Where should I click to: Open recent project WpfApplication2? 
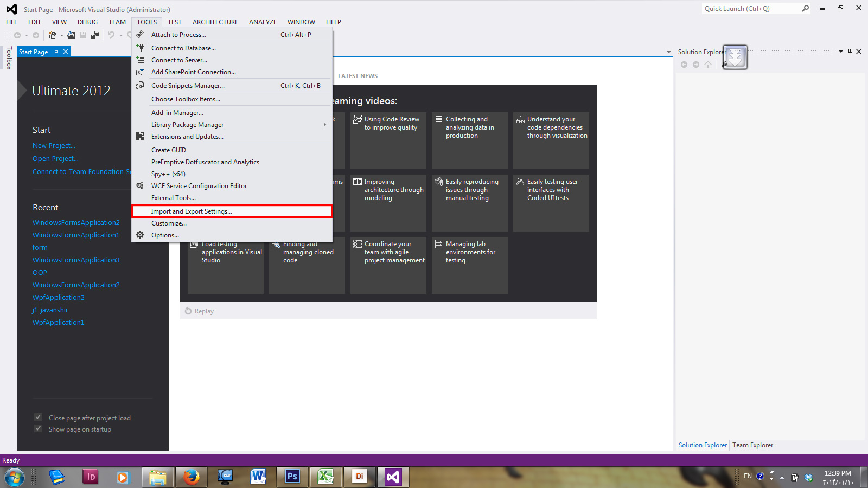pyautogui.click(x=58, y=297)
